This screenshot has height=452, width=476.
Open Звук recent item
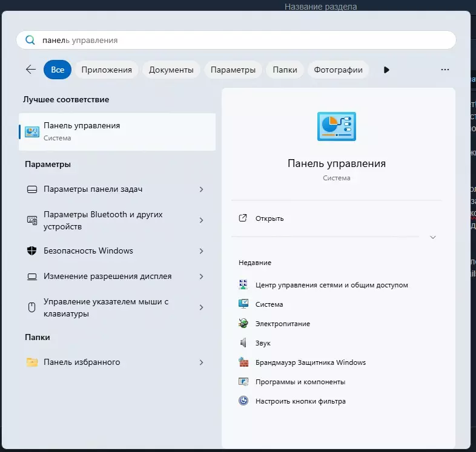click(x=263, y=343)
